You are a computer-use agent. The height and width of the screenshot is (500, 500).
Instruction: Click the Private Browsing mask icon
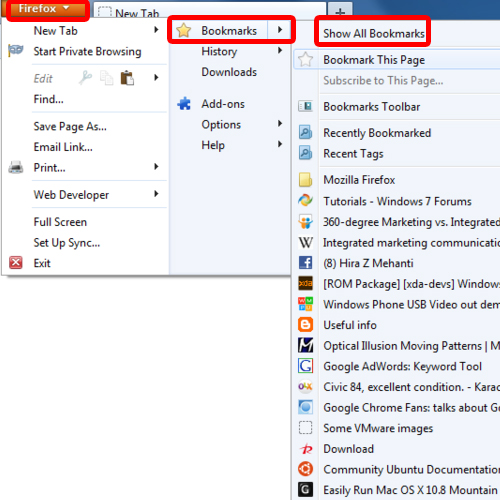click(16, 51)
